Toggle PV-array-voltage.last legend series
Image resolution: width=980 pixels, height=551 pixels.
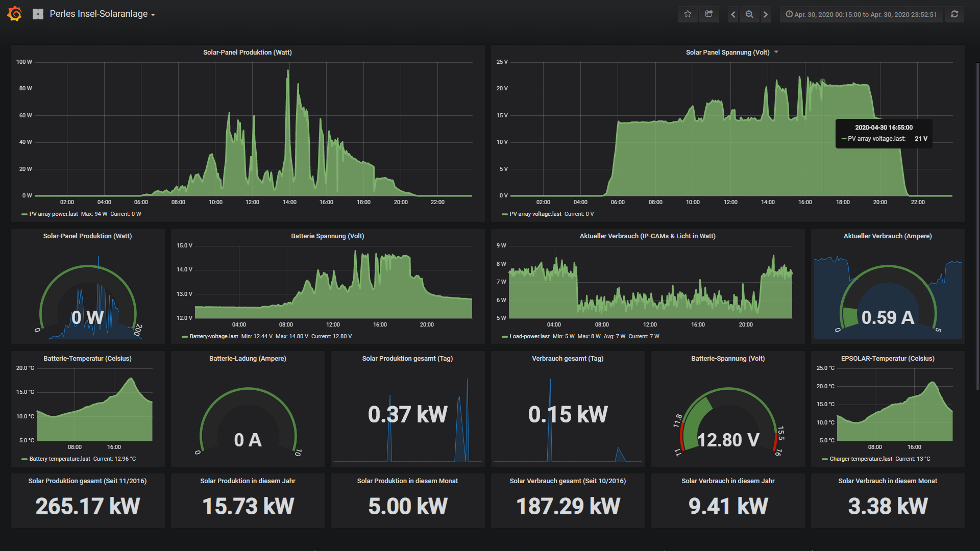[535, 214]
